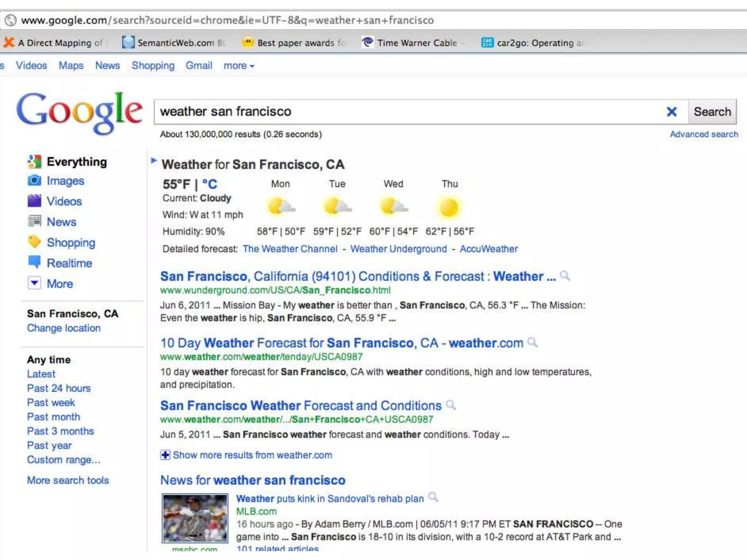Open Maps in the top navigation bar
747x560 pixels.
71,66
